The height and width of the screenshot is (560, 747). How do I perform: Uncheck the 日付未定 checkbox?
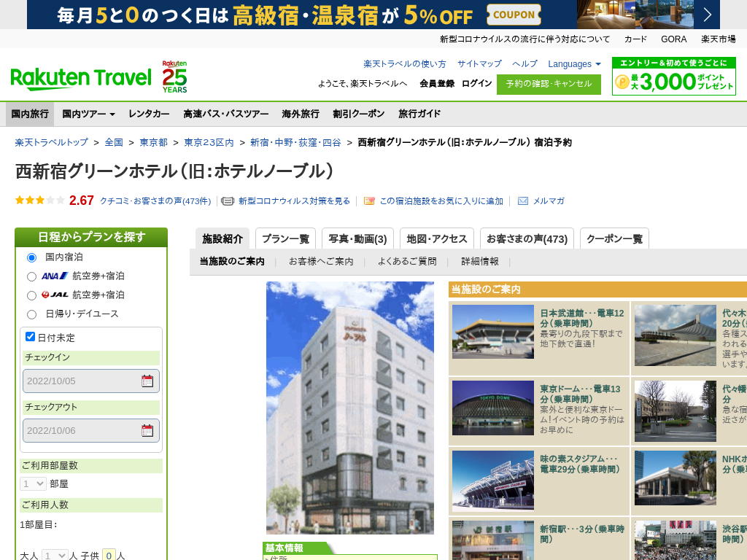[x=30, y=337]
